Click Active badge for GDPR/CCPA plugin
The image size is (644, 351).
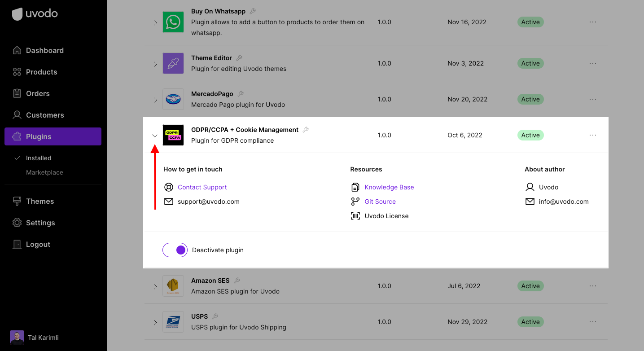pos(530,135)
